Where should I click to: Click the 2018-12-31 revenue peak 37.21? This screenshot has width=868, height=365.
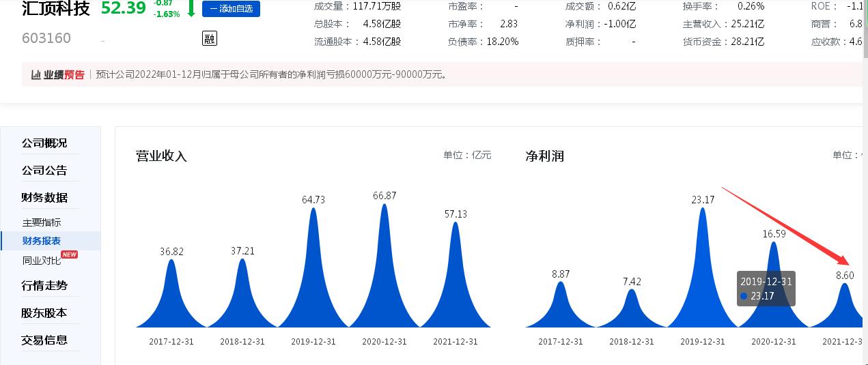(x=242, y=293)
